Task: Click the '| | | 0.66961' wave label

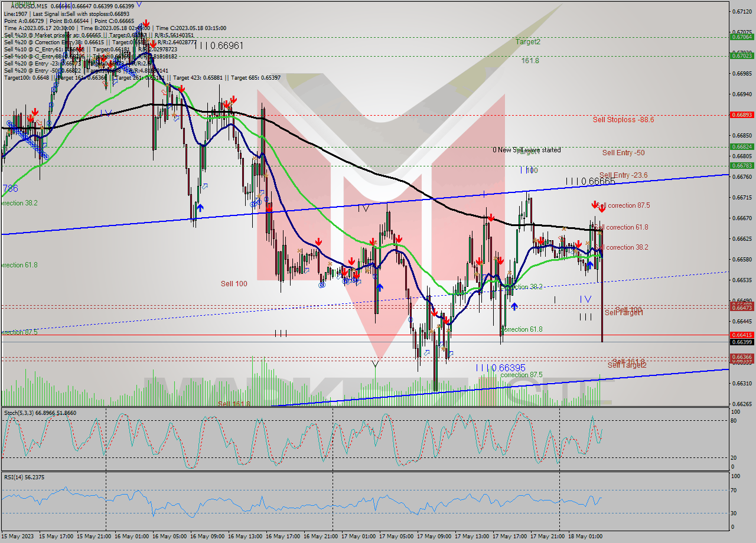Action: [x=219, y=45]
